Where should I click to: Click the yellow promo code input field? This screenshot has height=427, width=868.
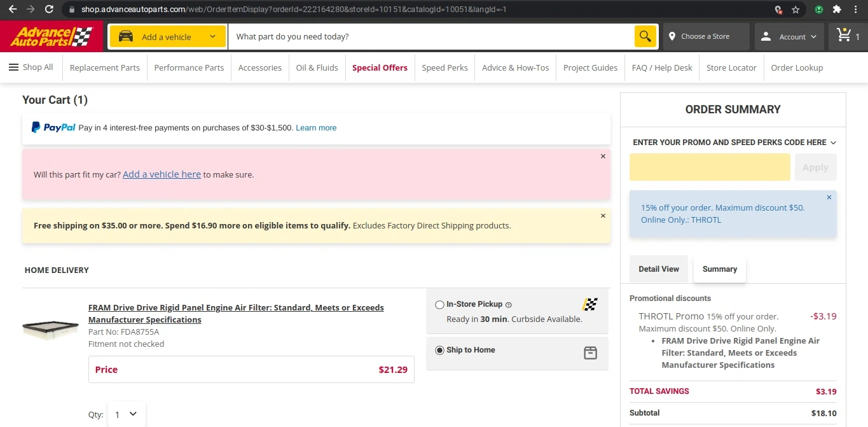[710, 167]
